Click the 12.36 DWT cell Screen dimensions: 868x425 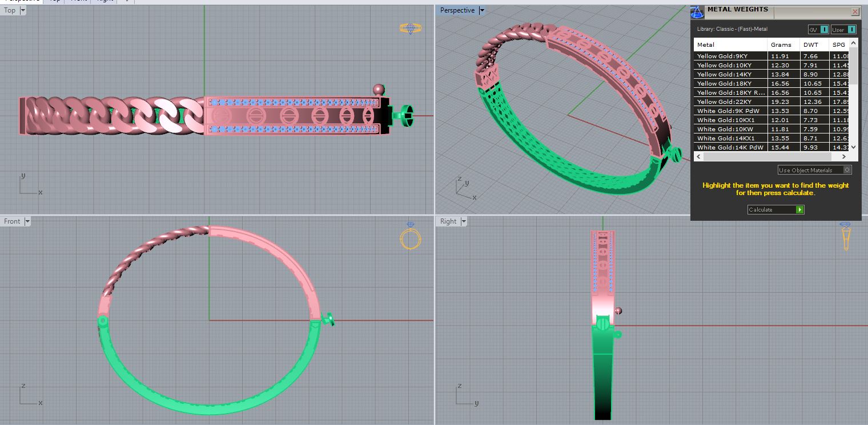pos(814,102)
